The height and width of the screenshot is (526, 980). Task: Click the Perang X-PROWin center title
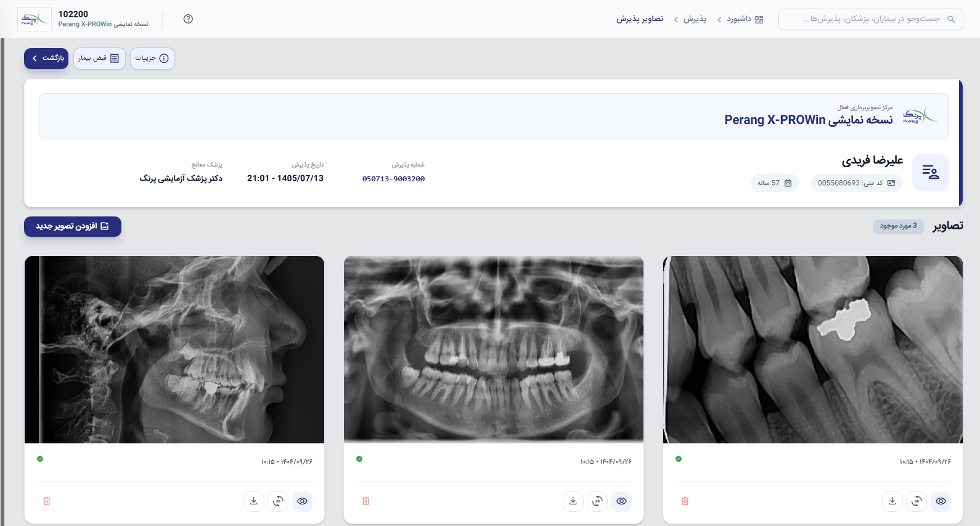[x=809, y=120]
